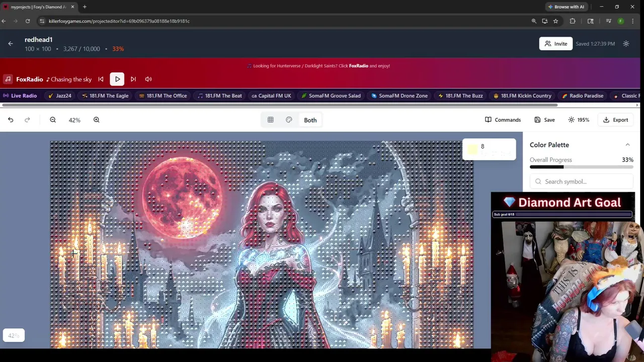Choose the Capital FM UK station
Screen dimensions: 644x362
click(x=271, y=96)
